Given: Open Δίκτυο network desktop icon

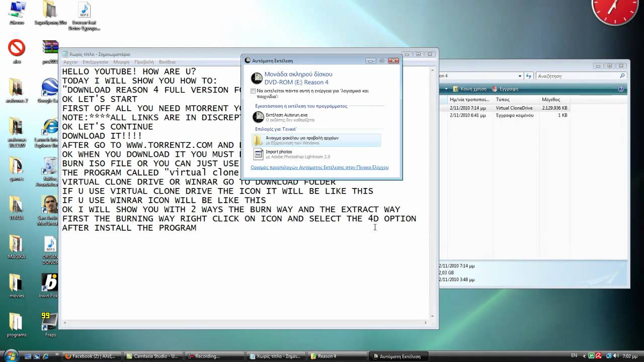Looking at the screenshot, I should 17,13.
